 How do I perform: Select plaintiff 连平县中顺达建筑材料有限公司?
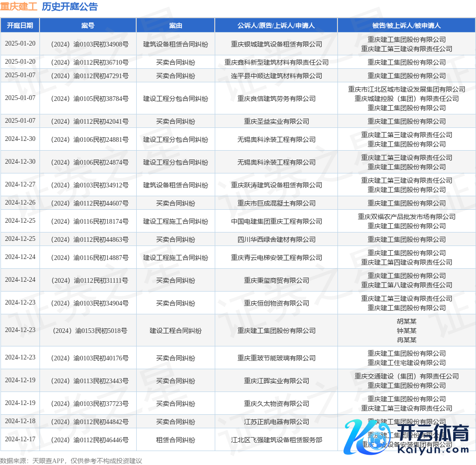276,76
